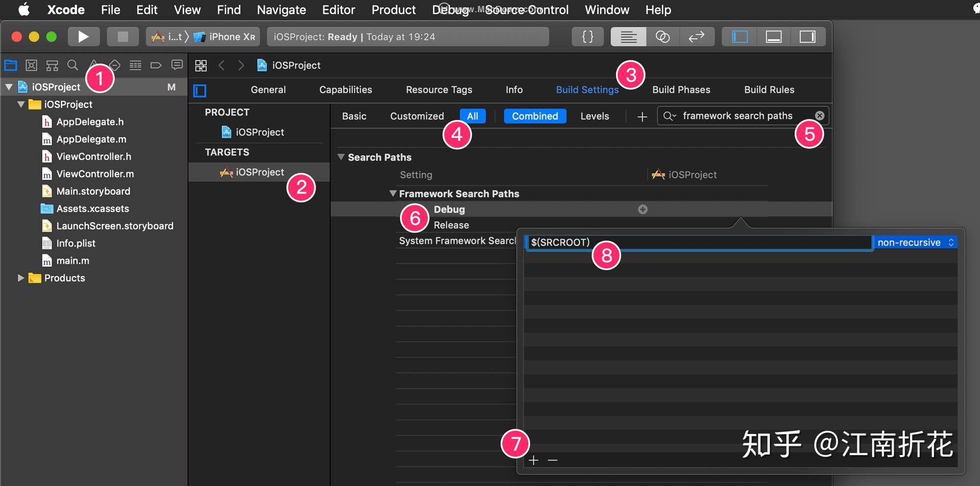Expand the Products folder
Screen dimensions: 980x486
(x=21, y=278)
